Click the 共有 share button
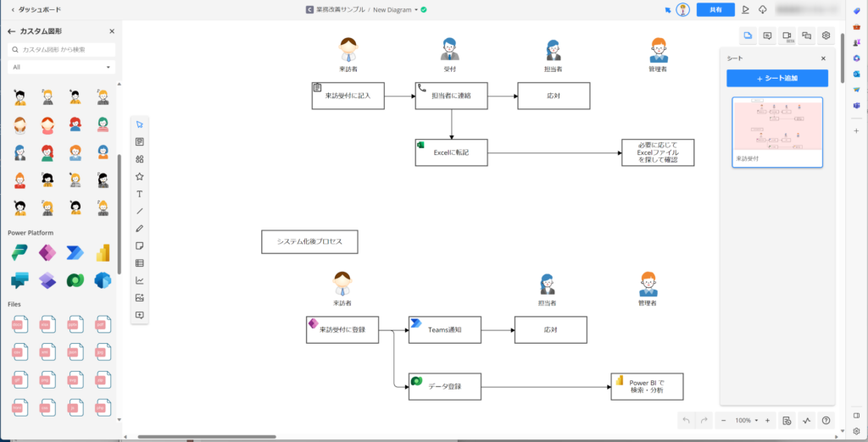The width and height of the screenshot is (868, 442). coord(715,9)
